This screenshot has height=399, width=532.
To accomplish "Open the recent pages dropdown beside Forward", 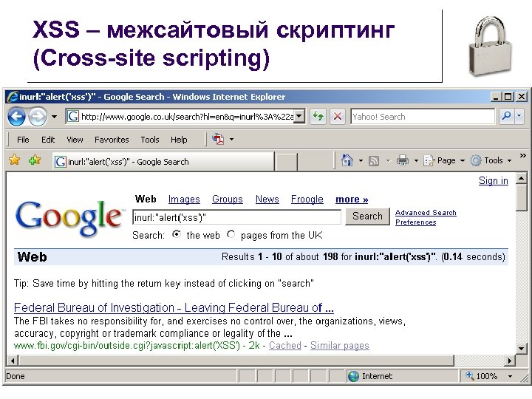I will (54, 117).
